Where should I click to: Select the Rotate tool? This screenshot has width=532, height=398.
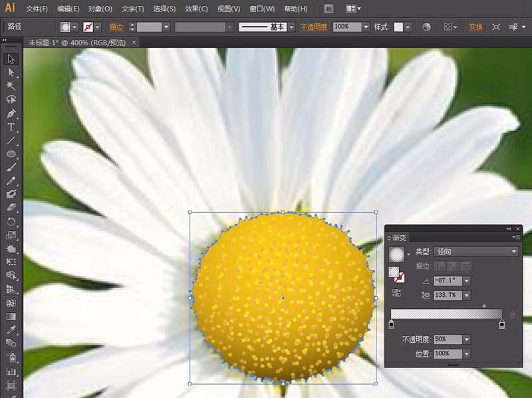(11, 222)
